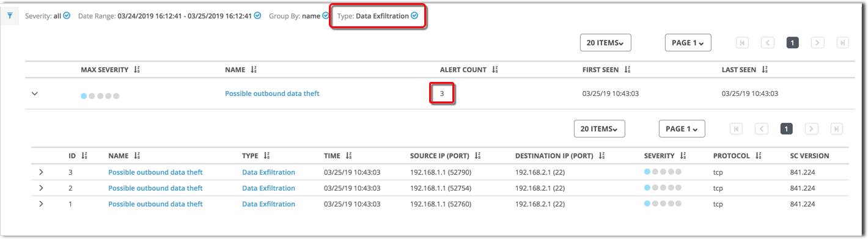This screenshot has width=868, height=239.
Task: Sort detail table by TYPE sort icon
Action: (267, 156)
